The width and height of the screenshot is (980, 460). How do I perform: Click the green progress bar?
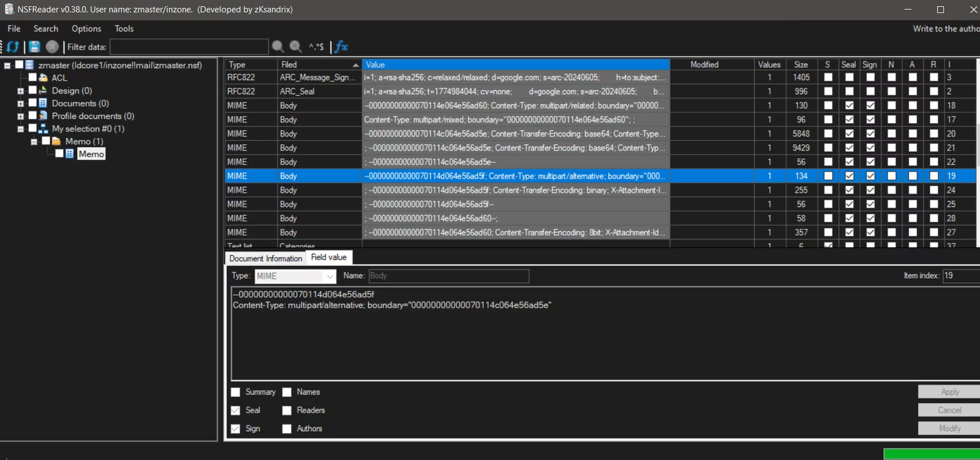(931, 454)
